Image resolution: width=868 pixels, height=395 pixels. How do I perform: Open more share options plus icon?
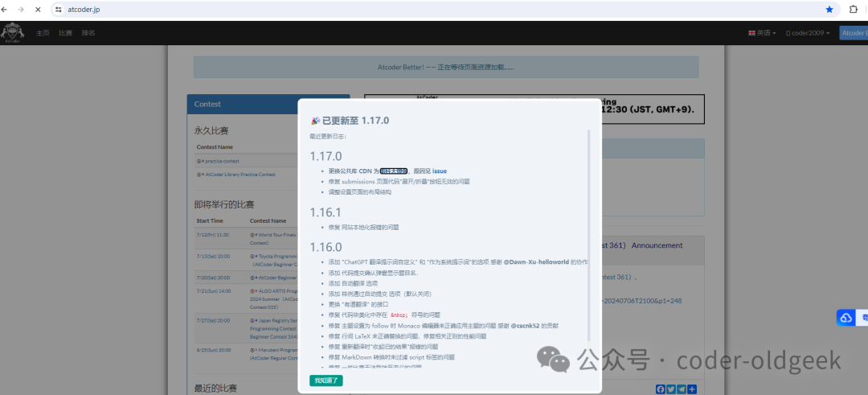692,389
